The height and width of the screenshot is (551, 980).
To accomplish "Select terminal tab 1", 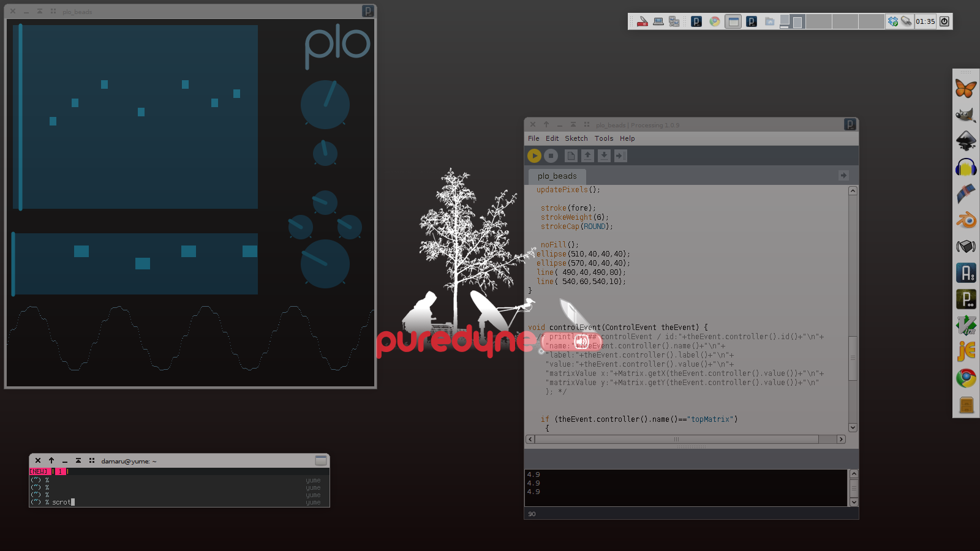I will click(60, 471).
